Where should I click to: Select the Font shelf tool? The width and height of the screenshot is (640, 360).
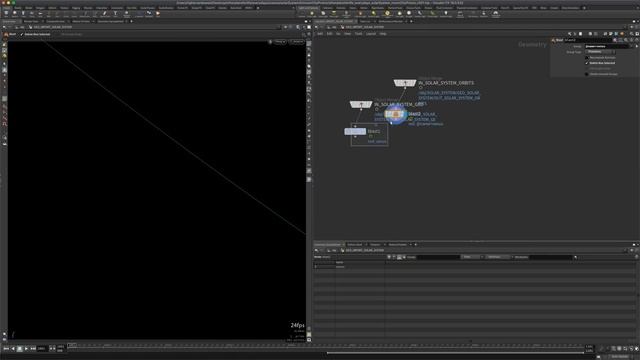coord(116,13)
